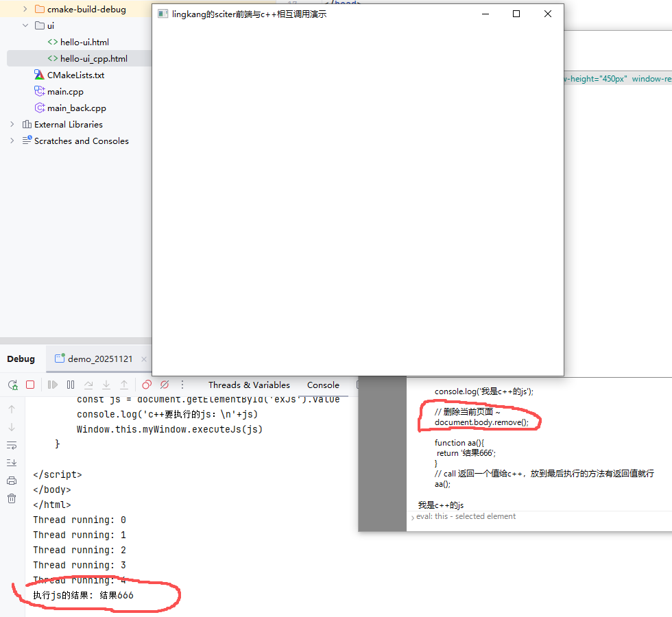Close the demo_20251121 debug tab

point(143,359)
